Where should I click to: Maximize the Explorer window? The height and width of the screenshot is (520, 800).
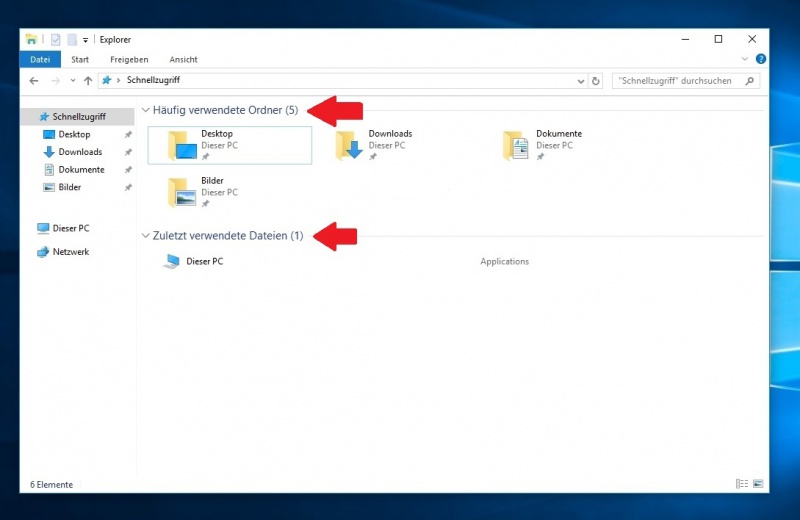(718, 39)
